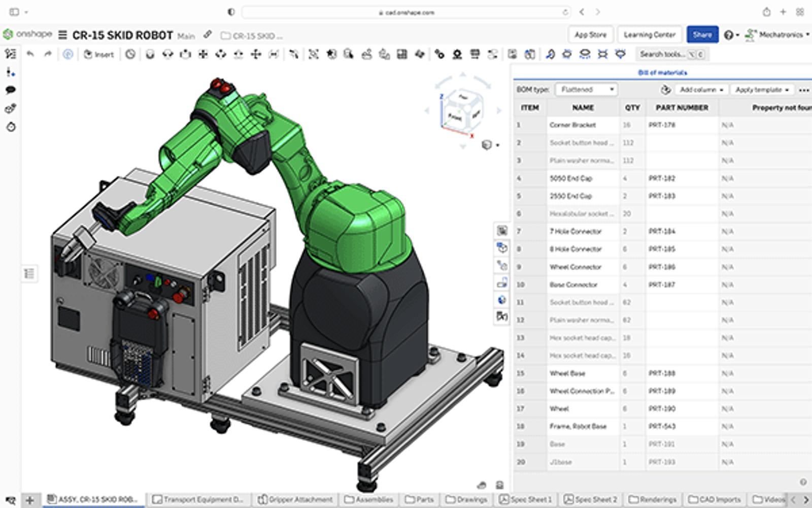The image size is (812, 508).
Task: Open the BOM type Flattened dropdown
Action: (586, 89)
